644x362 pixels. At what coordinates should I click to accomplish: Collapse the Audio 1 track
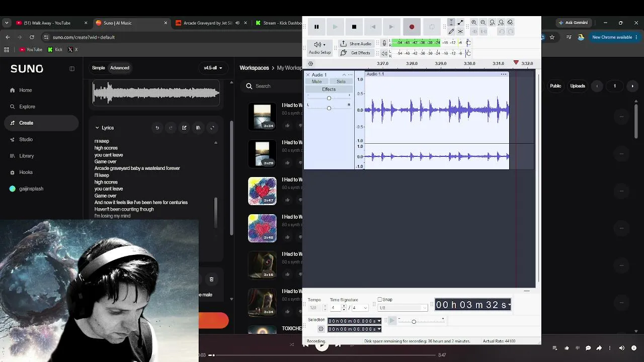pos(344,75)
